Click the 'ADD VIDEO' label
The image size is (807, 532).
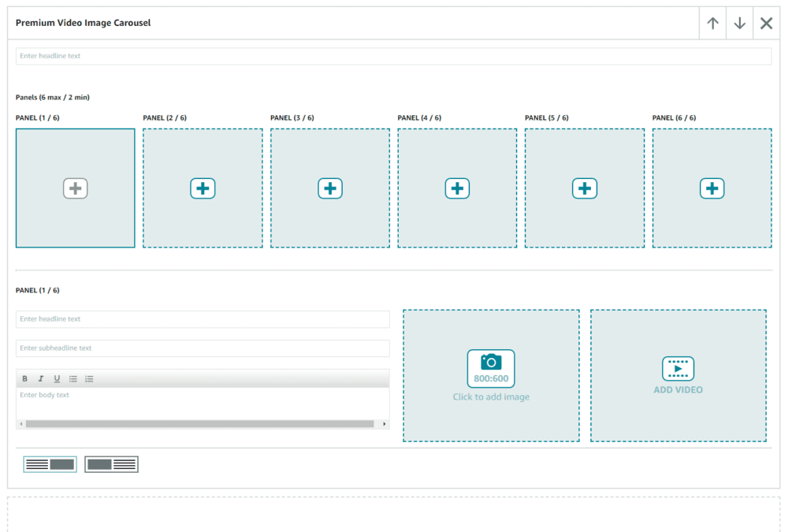(678, 390)
